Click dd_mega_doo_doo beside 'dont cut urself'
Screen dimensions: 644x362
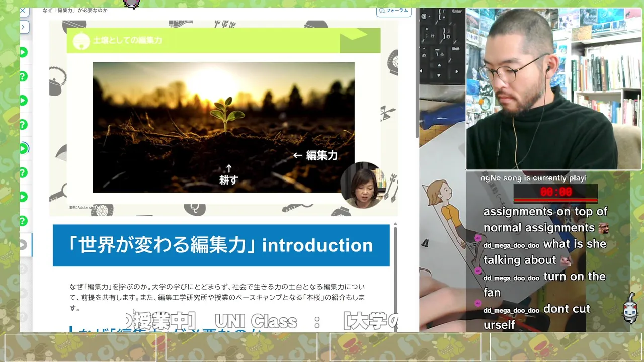(x=511, y=310)
